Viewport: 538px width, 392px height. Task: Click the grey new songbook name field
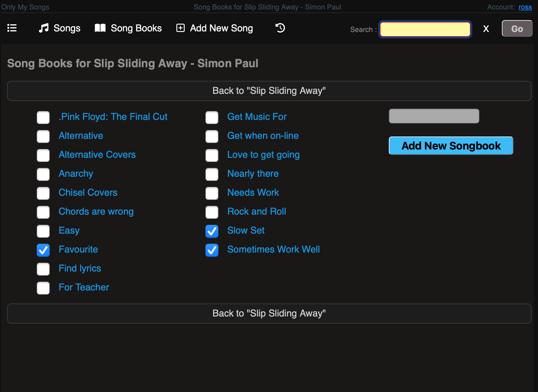tap(434, 116)
